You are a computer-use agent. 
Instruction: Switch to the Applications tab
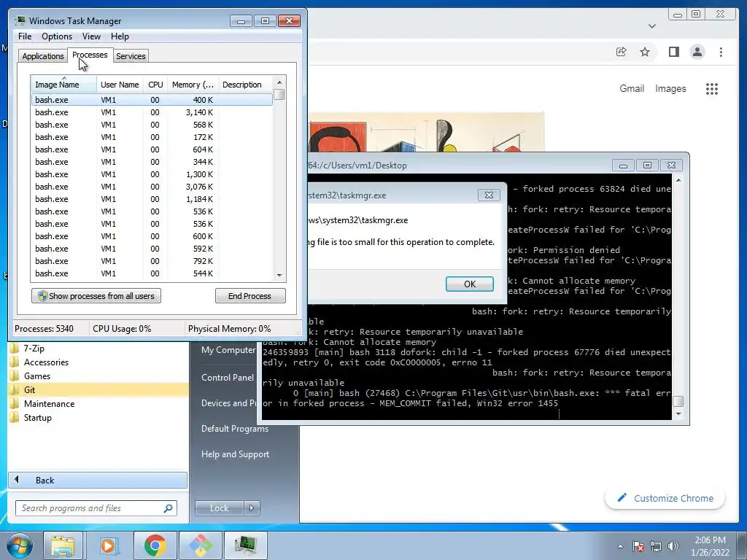(x=42, y=55)
